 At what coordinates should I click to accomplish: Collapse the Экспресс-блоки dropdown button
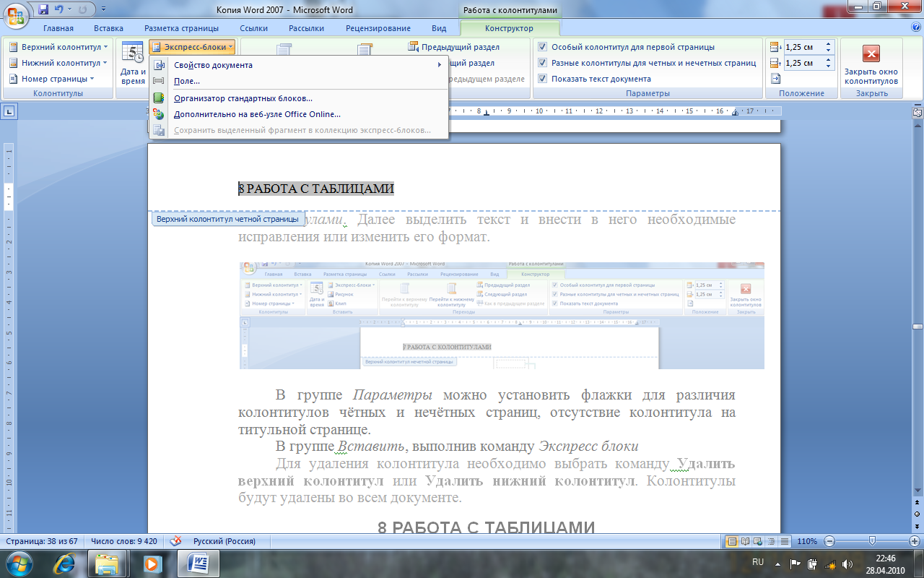coord(193,47)
